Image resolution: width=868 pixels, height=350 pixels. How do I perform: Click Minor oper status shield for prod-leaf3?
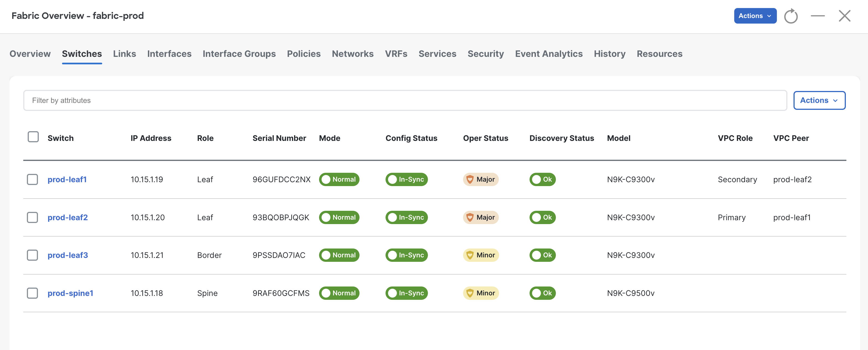click(x=470, y=255)
